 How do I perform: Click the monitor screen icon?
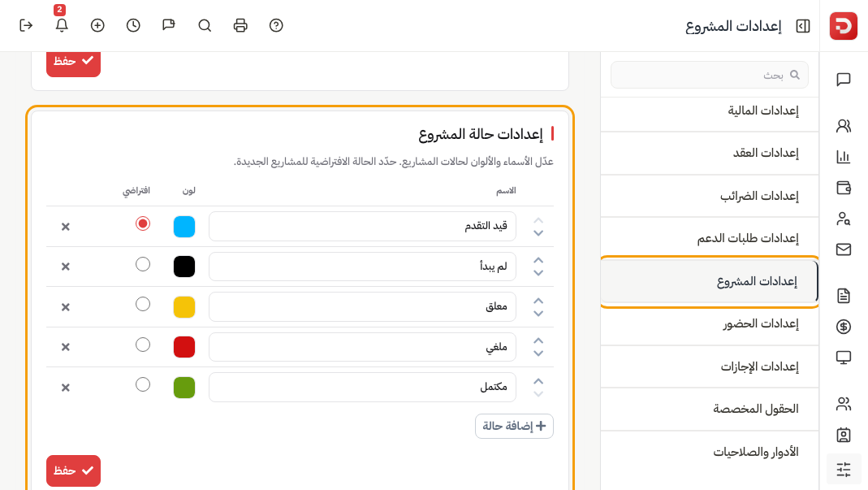tap(844, 358)
